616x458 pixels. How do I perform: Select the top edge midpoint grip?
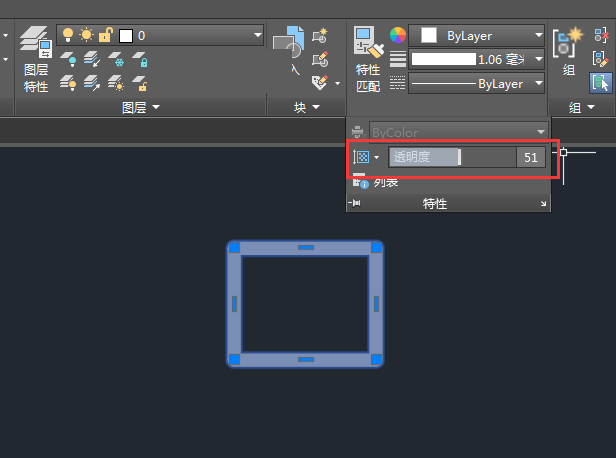306,247
